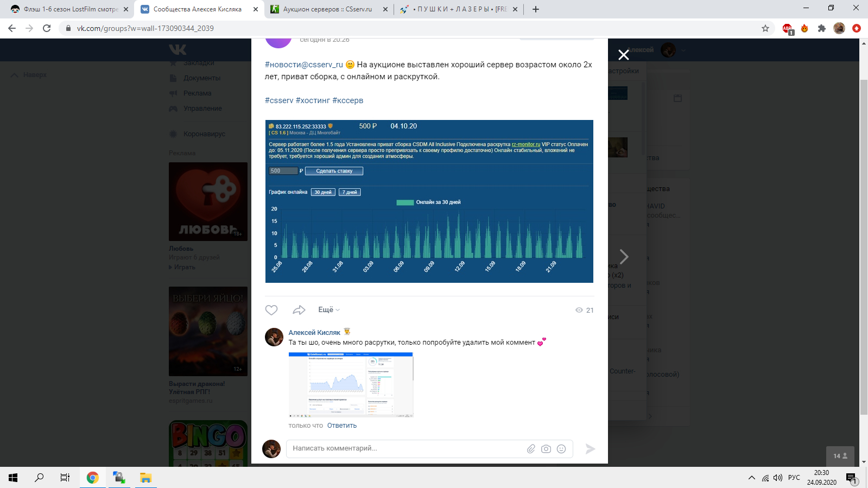This screenshot has height=488, width=868.
Task: Open Документы in left menu
Action: (x=202, y=78)
